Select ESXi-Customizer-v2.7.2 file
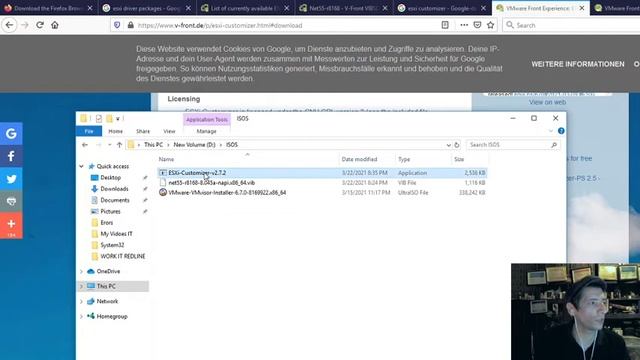 [x=322, y=173]
